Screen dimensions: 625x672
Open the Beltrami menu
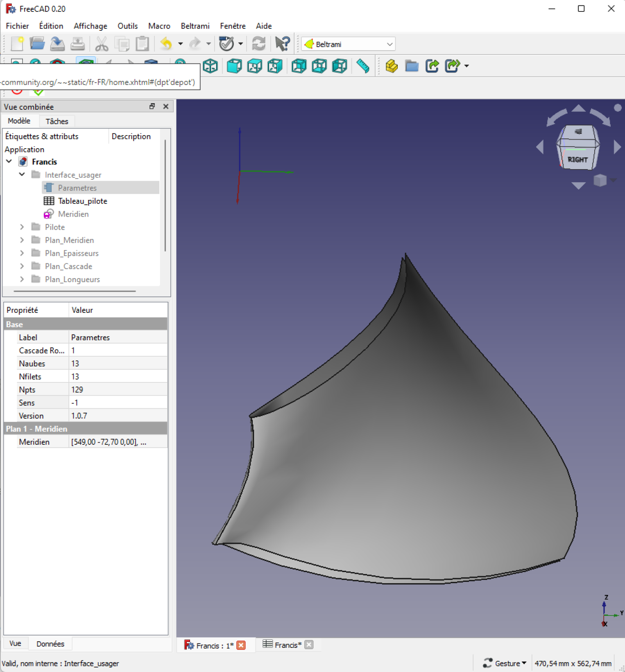click(195, 26)
